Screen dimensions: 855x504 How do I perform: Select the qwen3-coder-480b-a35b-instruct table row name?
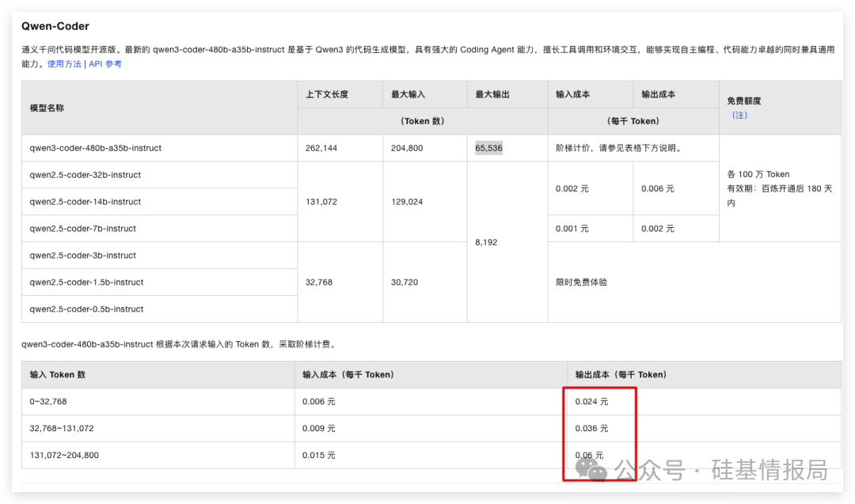pyautogui.click(x=96, y=148)
